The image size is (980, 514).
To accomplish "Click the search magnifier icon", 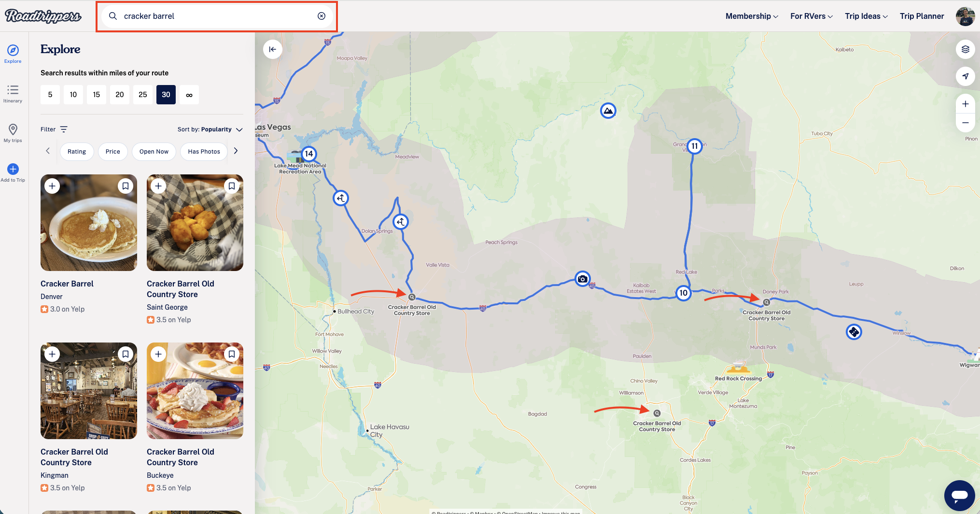I will [x=113, y=16].
